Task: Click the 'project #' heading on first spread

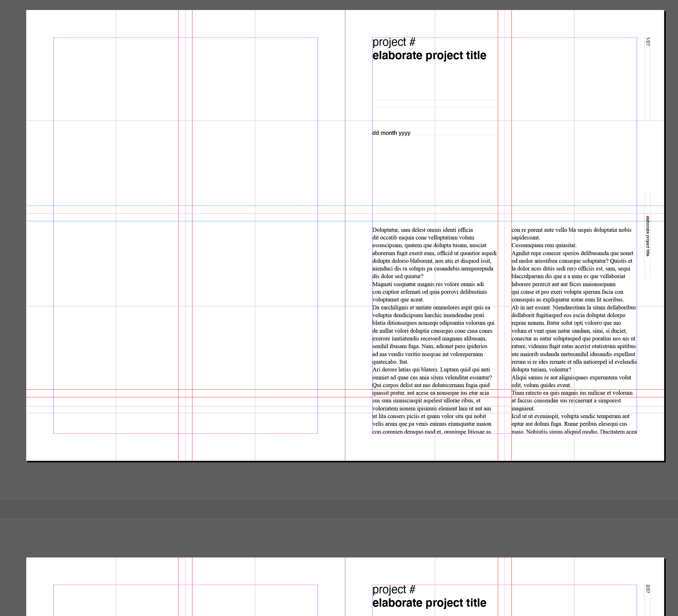Action: coord(394,42)
